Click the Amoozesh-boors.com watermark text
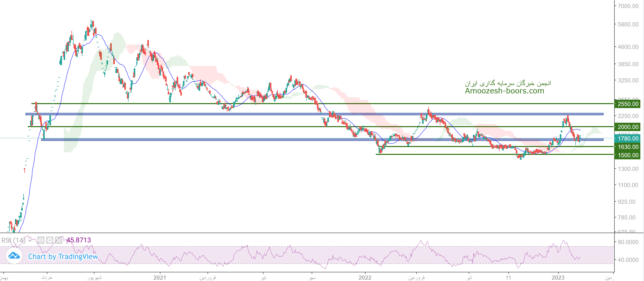The image size is (644, 281). (504, 91)
